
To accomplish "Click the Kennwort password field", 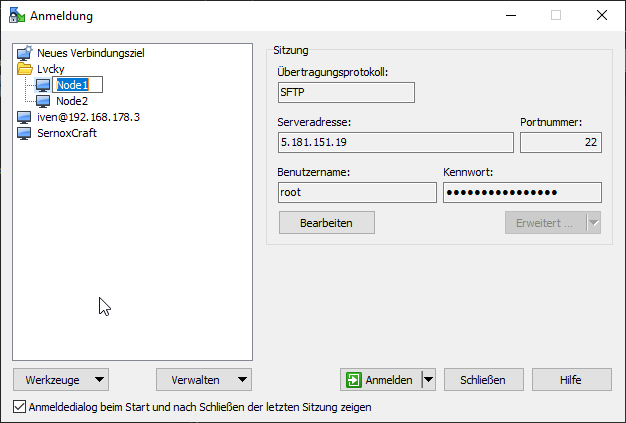I will 521,193.
